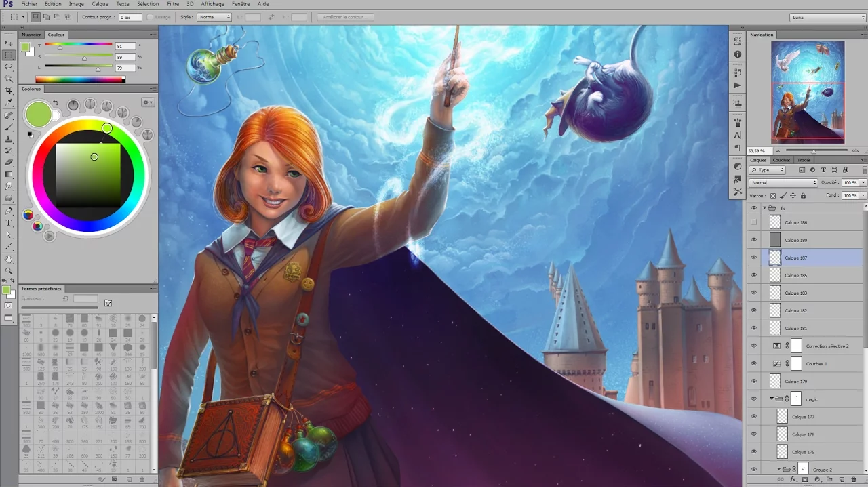Image resolution: width=868 pixels, height=488 pixels.
Task: Switch to the Couches tab
Action: (x=782, y=160)
